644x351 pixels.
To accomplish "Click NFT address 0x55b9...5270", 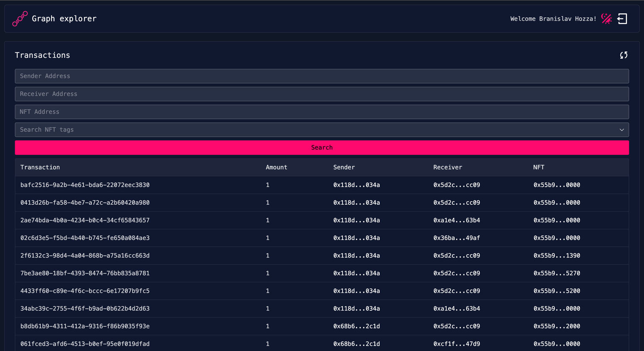I will 557,273.
